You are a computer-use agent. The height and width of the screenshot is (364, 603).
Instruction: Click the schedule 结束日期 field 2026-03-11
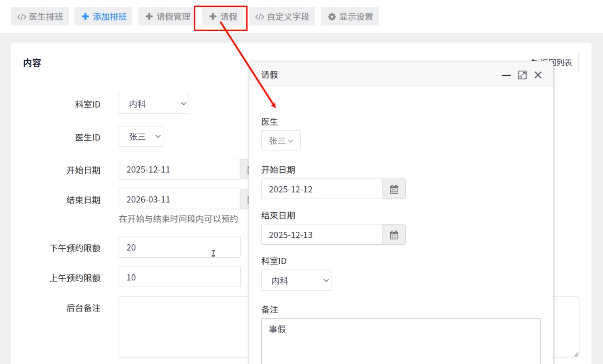pyautogui.click(x=179, y=200)
